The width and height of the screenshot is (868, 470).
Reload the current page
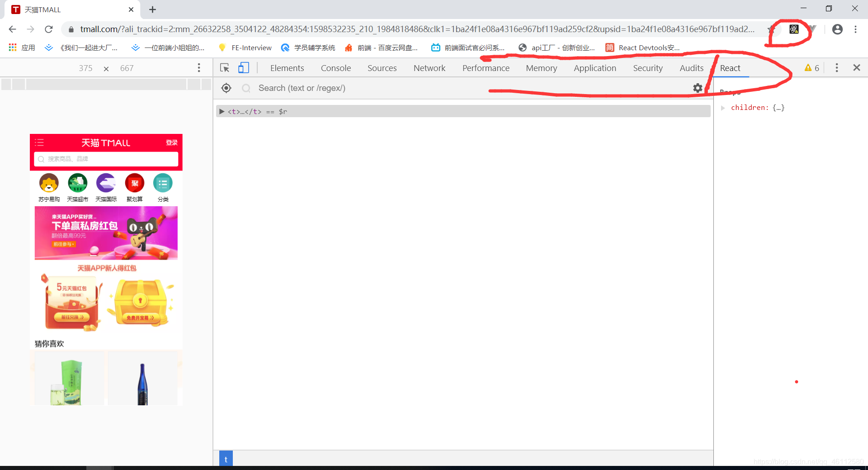pyautogui.click(x=49, y=29)
